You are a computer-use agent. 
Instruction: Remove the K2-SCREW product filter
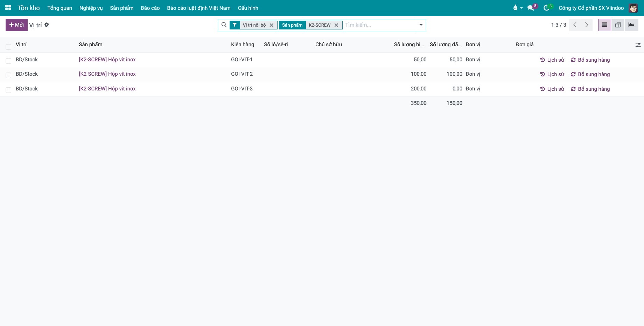point(336,25)
